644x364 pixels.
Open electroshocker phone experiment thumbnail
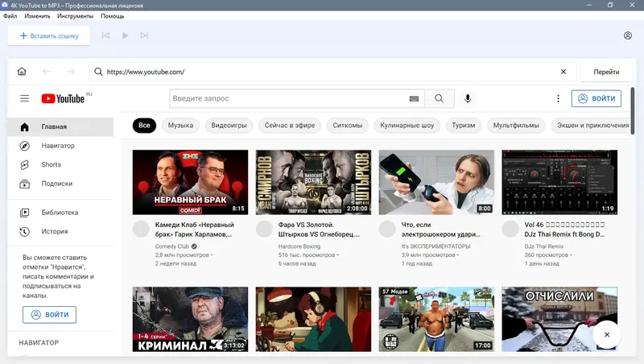click(436, 182)
